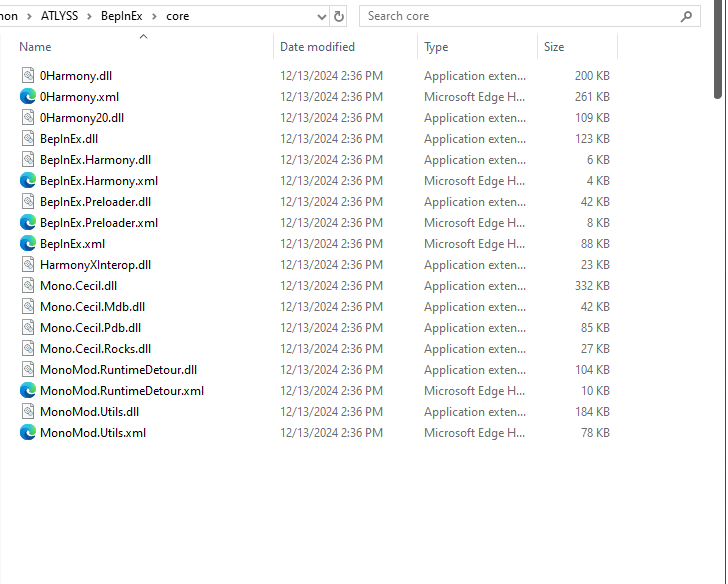This screenshot has height=584, width=728.
Task: Sort files by Size column
Action: point(554,47)
